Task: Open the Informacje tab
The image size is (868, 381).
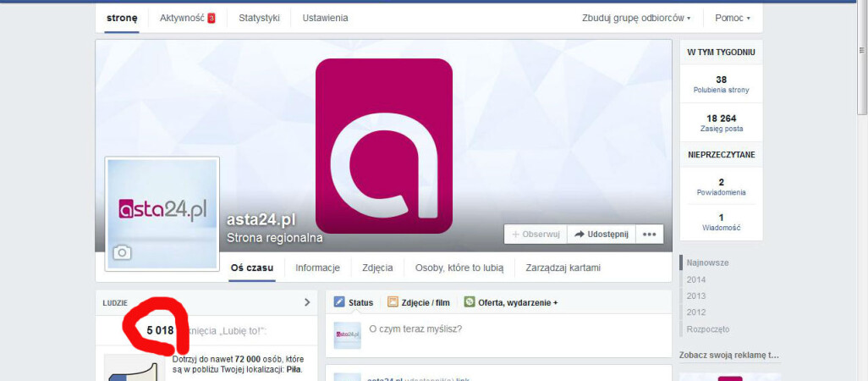Action: [317, 268]
